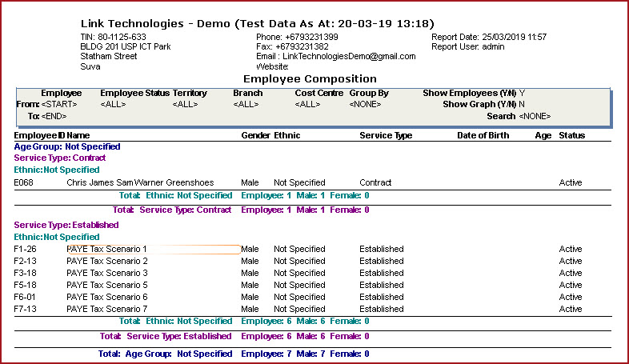629x364 pixels.
Task: Click the Service Type column header
Action: [386, 136]
